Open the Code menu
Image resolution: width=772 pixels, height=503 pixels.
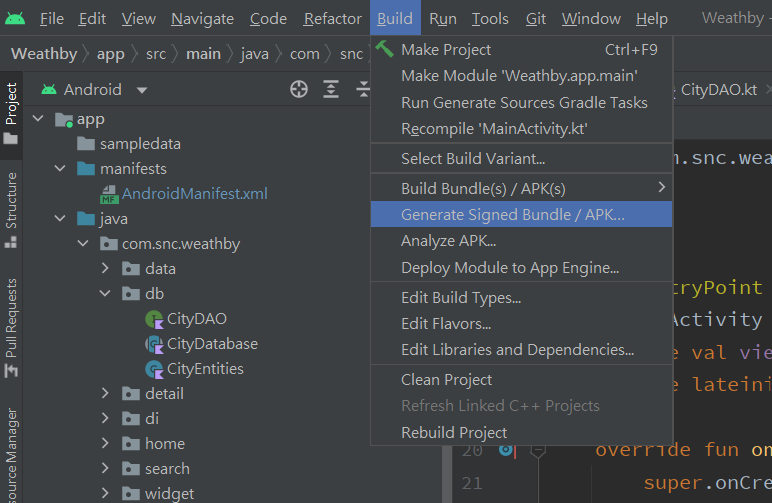pos(268,19)
